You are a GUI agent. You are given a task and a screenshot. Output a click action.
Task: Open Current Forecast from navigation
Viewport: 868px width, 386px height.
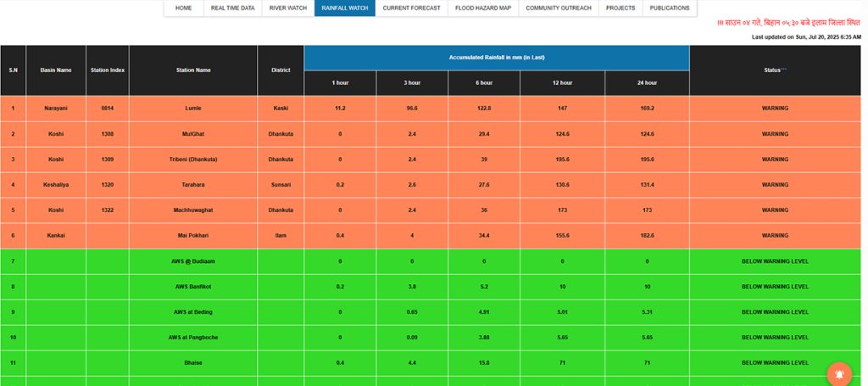(411, 8)
